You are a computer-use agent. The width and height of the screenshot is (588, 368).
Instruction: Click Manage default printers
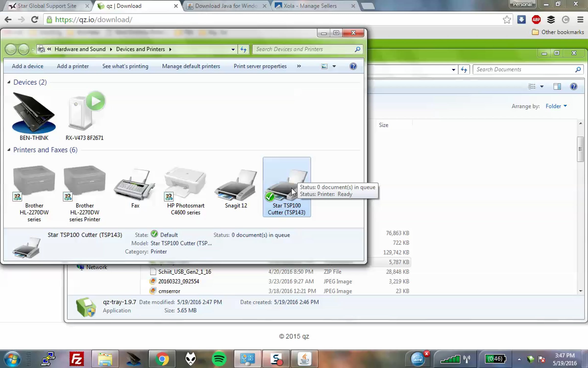tap(191, 66)
